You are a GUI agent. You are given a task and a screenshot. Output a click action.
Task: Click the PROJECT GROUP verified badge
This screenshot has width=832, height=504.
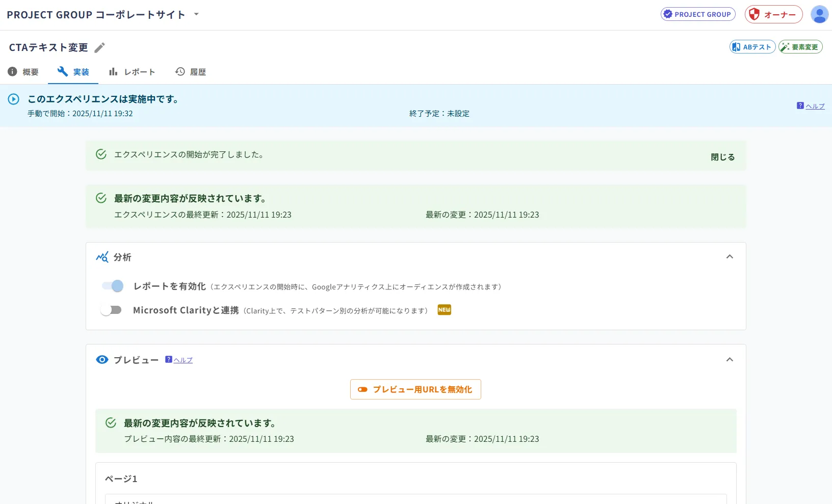698,14
